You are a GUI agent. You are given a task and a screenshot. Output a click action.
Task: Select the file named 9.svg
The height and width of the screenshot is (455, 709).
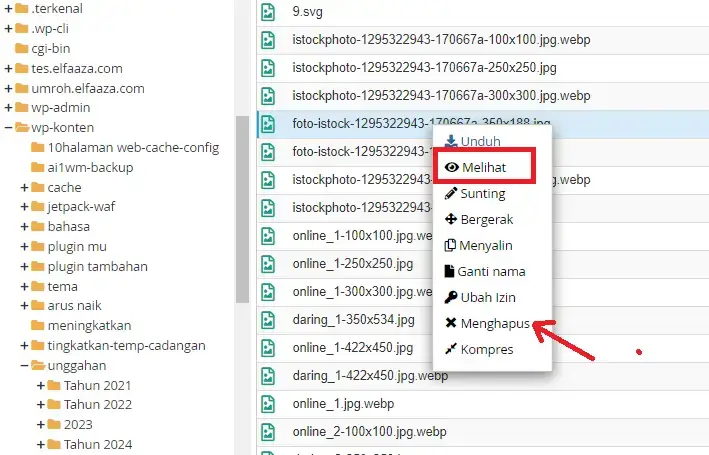(307, 12)
